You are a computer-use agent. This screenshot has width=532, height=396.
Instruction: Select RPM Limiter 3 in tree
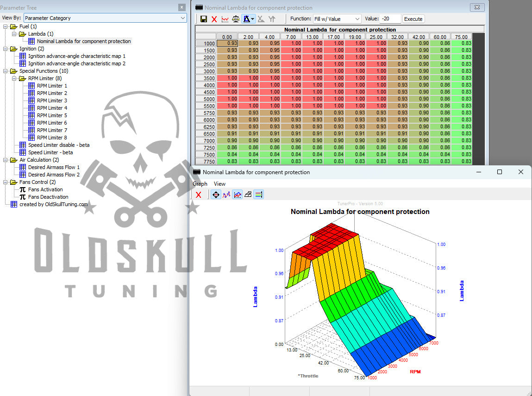click(52, 101)
